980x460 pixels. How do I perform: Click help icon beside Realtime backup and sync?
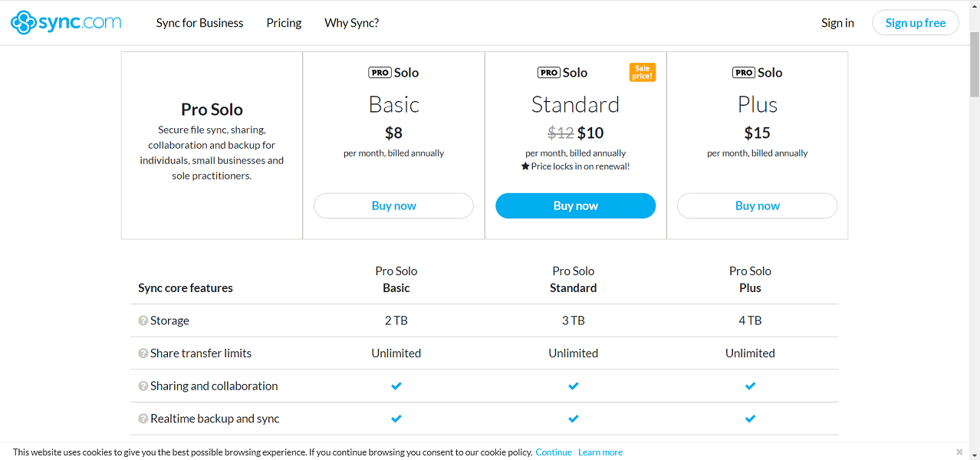pos(143,419)
